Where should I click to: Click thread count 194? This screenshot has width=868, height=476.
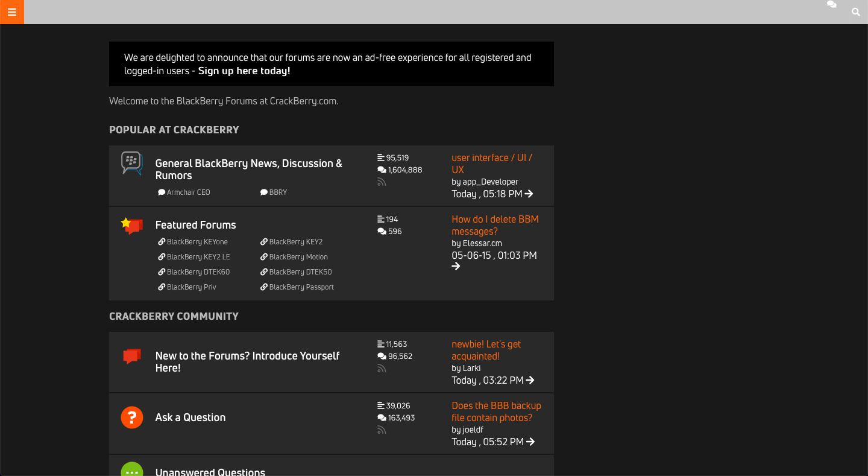click(392, 219)
